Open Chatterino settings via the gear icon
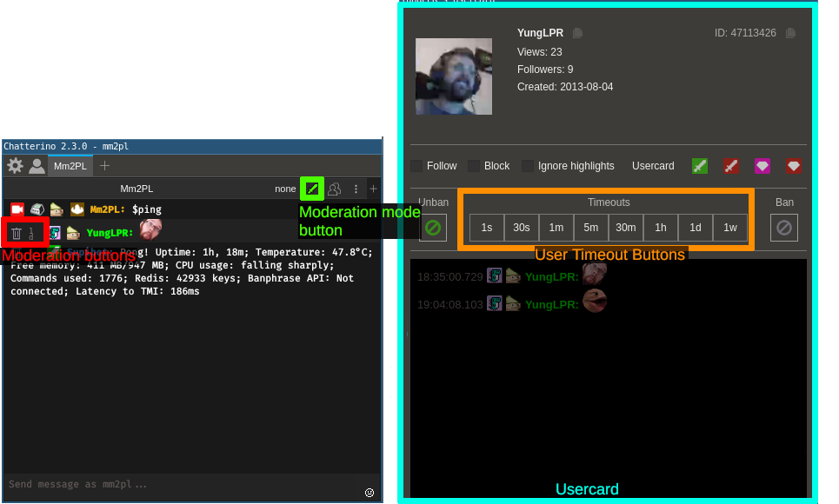The image size is (839, 504). coord(15,166)
